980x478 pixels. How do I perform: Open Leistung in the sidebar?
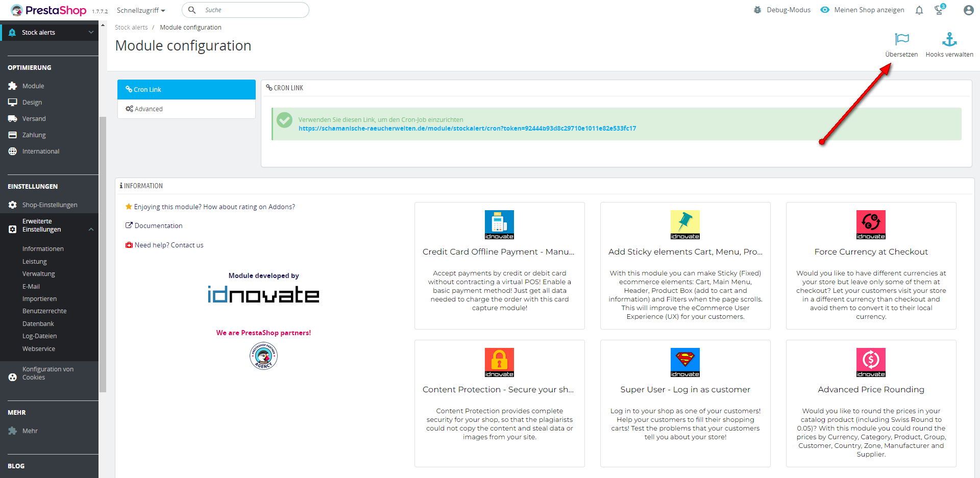pos(35,262)
